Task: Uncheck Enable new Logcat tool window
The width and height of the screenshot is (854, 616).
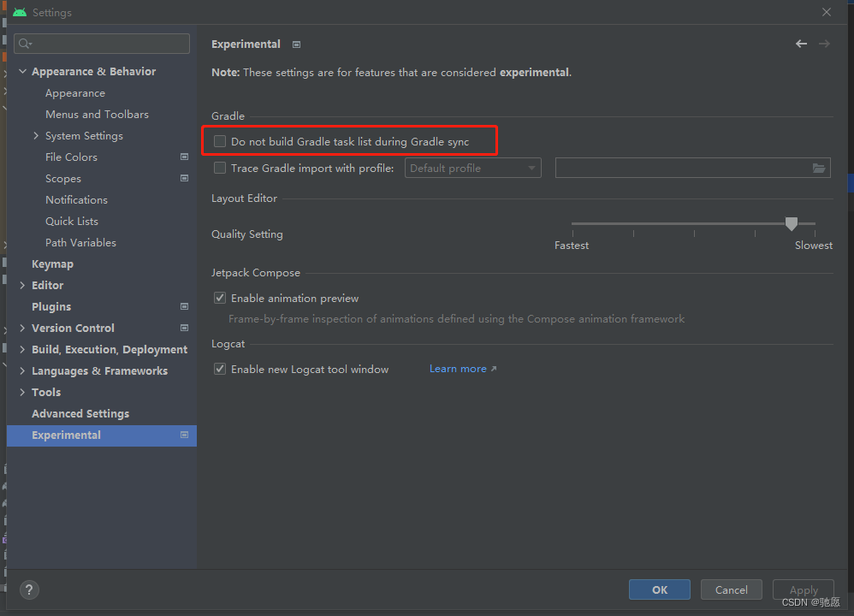Action: click(220, 369)
